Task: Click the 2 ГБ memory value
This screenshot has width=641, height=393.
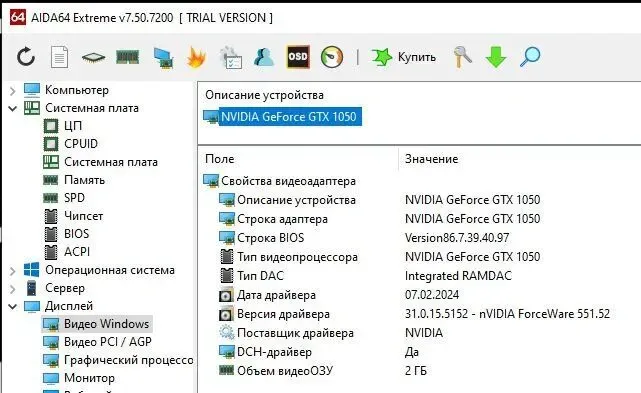Action: pos(416,371)
